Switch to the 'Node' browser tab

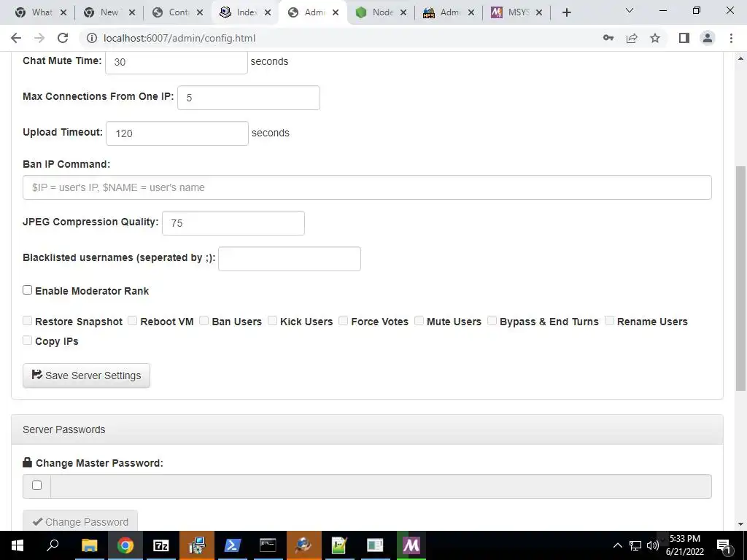tap(382, 12)
